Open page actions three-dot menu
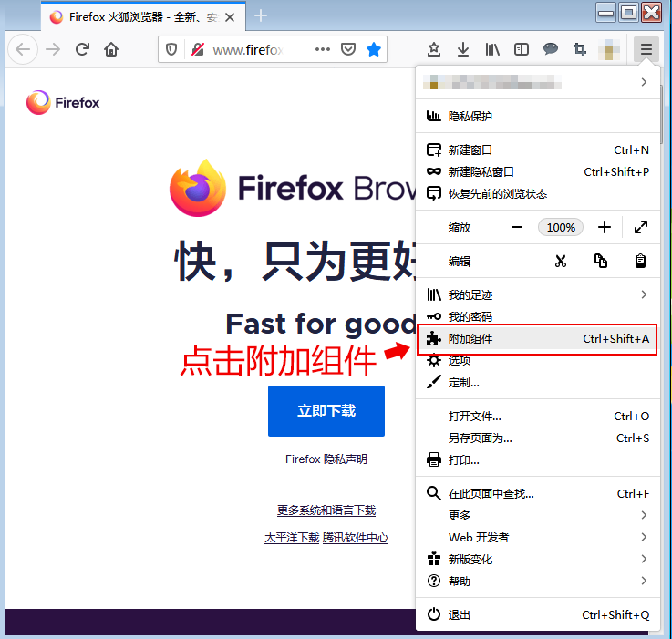The image size is (672, 639). coord(322,50)
